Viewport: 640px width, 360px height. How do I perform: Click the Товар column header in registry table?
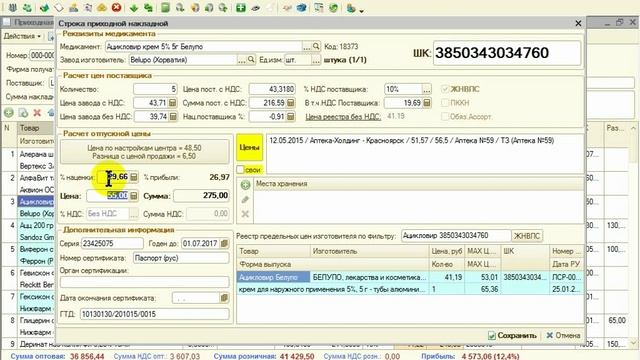click(273, 251)
